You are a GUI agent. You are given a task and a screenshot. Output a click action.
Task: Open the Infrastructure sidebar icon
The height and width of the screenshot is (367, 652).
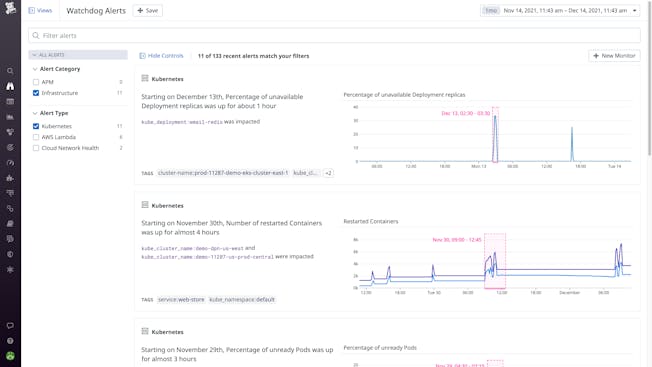pyautogui.click(x=10, y=132)
